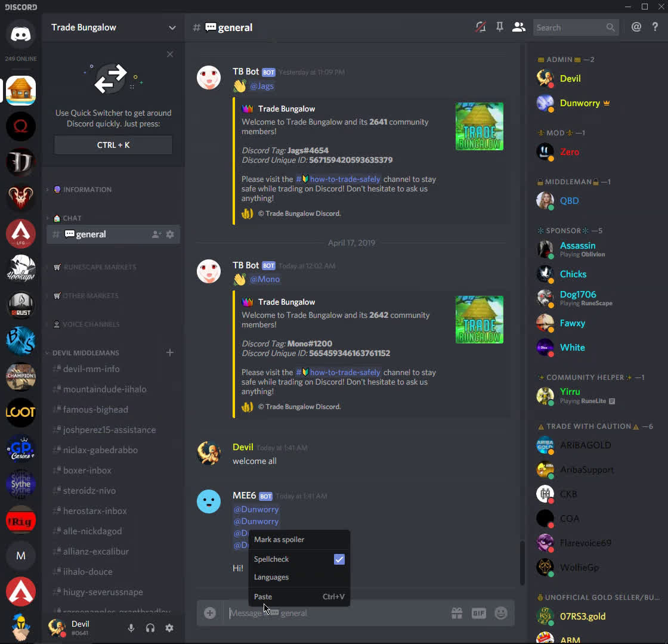
Task: Open the GIF picker
Action: tap(479, 613)
